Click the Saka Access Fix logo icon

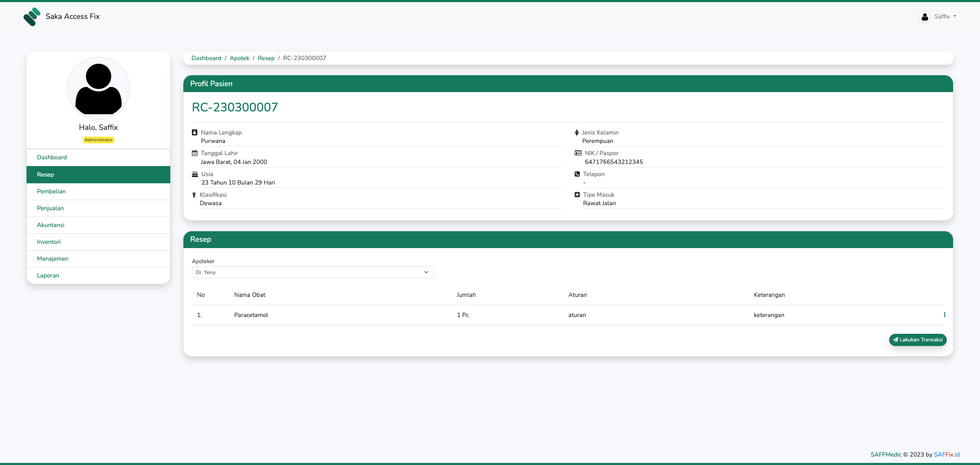click(32, 17)
